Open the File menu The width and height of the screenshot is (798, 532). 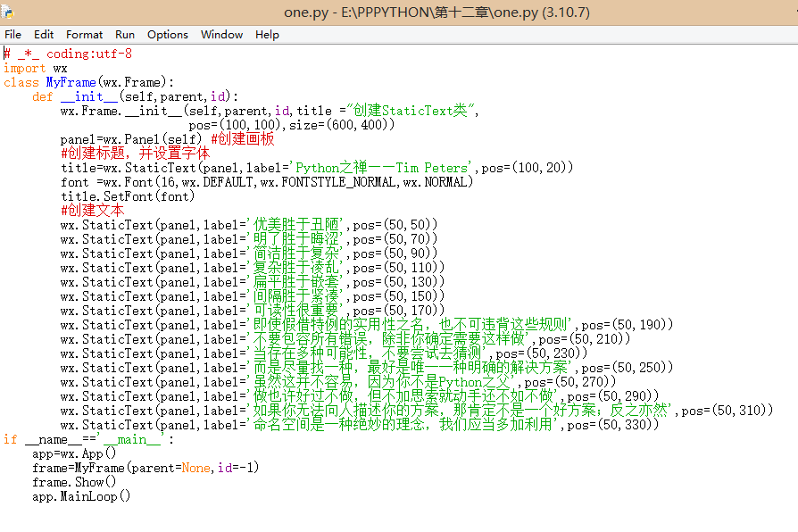12,35
